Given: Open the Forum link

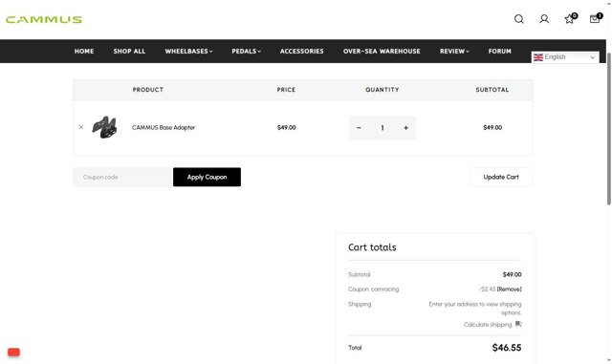Looking at the screenshot, I should pyautogui.click(x=499, y=51).
